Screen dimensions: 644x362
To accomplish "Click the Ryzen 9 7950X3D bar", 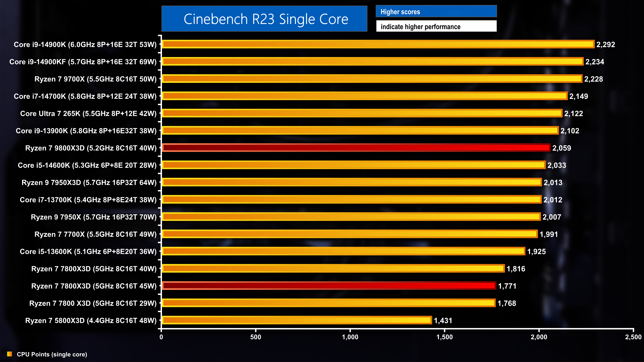I will click(x=352, y=182).
